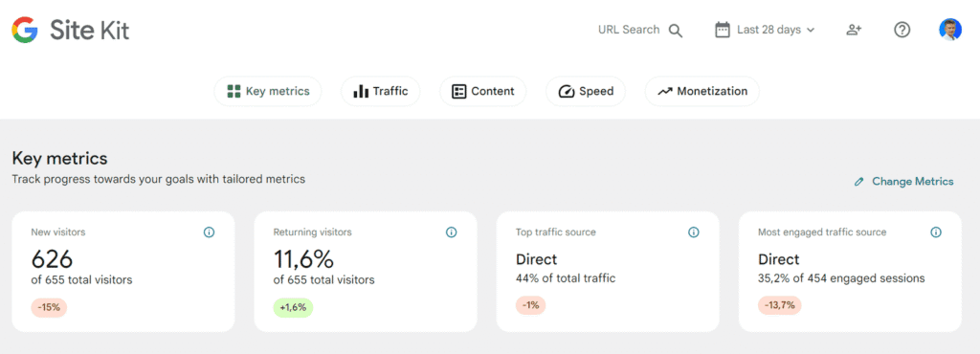Click the -15% change badge
The height and width of the screenshot is (354, 980).
tap(49, 307)
